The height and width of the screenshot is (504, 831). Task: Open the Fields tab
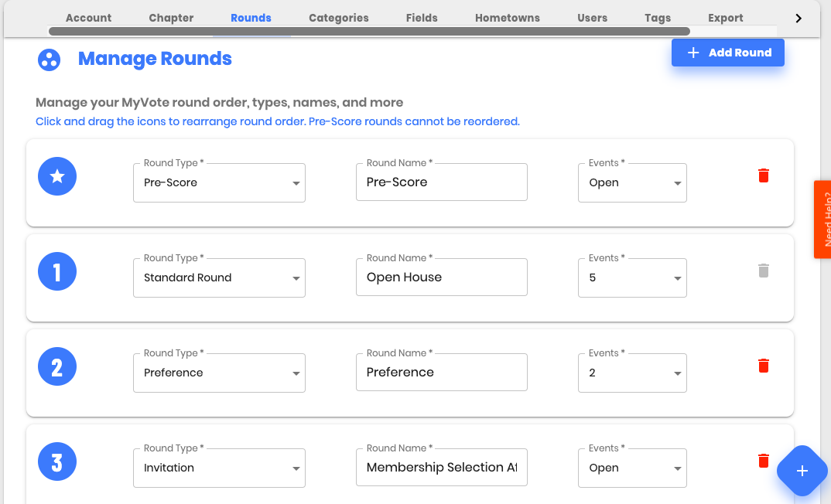[x=422, y=18]
